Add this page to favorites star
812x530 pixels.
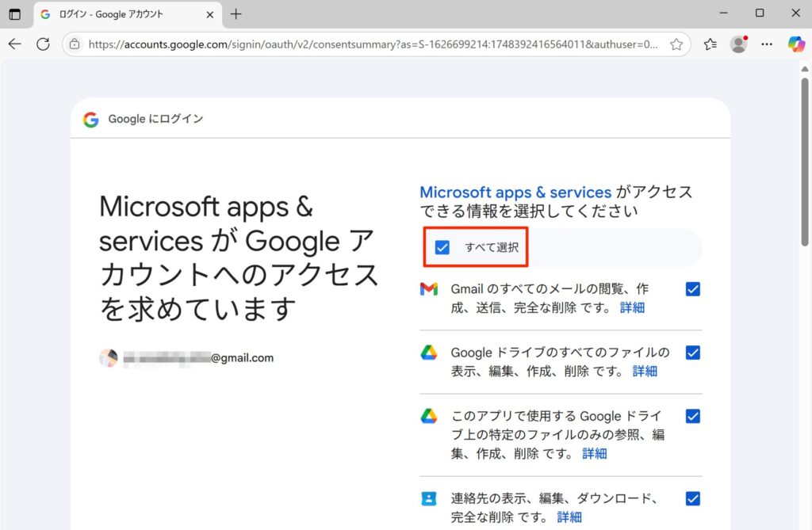point(676,44)
